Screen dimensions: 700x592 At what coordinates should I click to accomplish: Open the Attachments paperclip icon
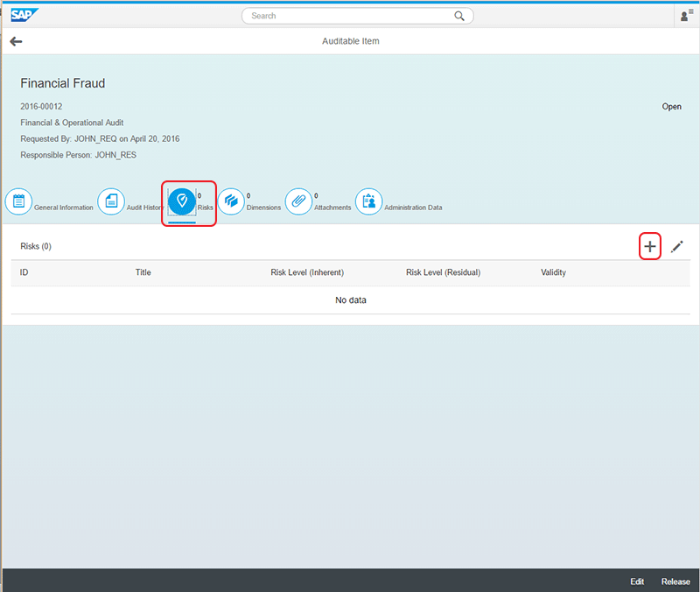coord(298,201)
